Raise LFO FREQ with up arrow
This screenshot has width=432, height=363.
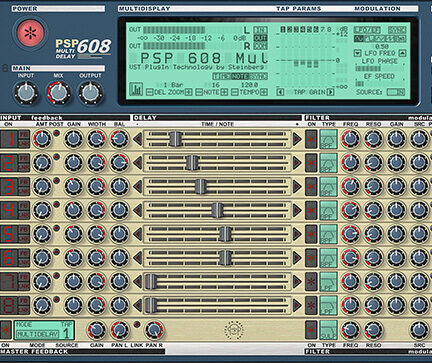pyautogui.click(x=402, y=53)
